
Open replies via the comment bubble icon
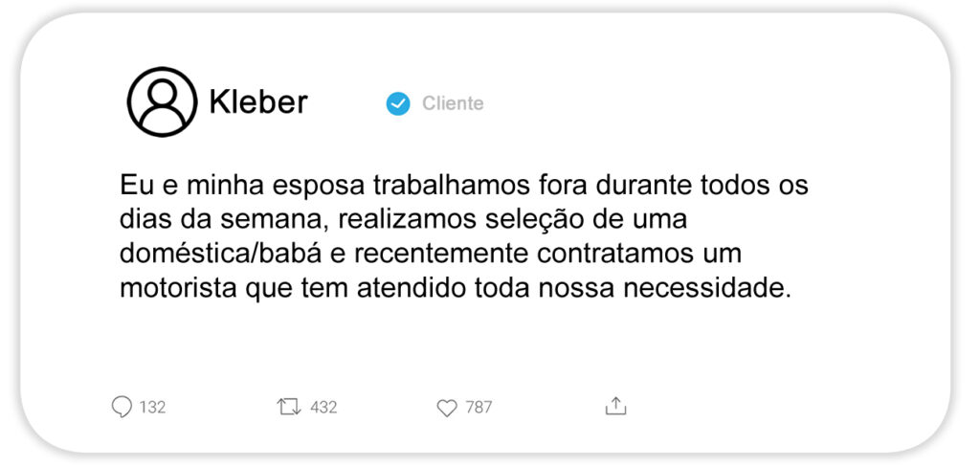pyautogui.click(x=122, y=408)
